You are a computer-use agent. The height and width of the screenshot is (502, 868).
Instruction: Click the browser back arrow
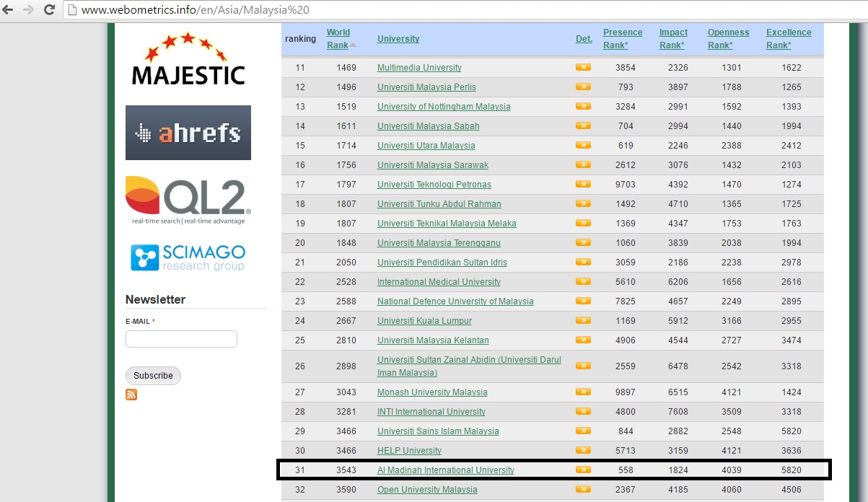point(9,10)
